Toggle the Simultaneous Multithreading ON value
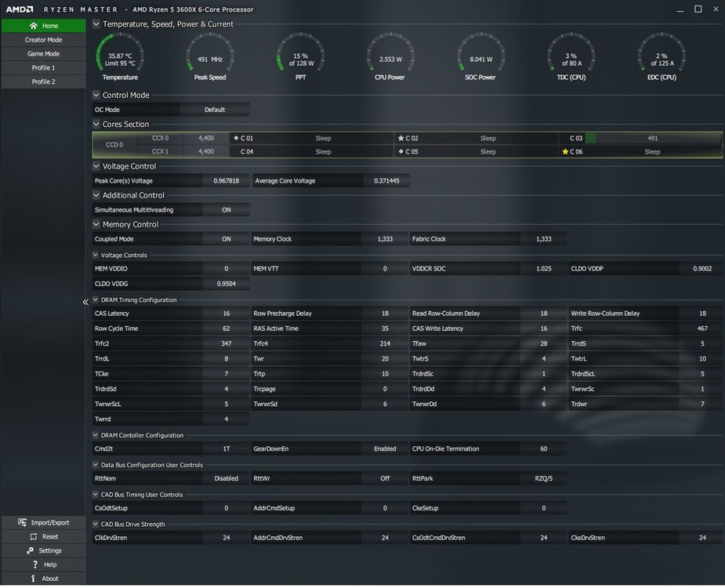Screen dimensions: 725x588 click(x=226, y=210)
